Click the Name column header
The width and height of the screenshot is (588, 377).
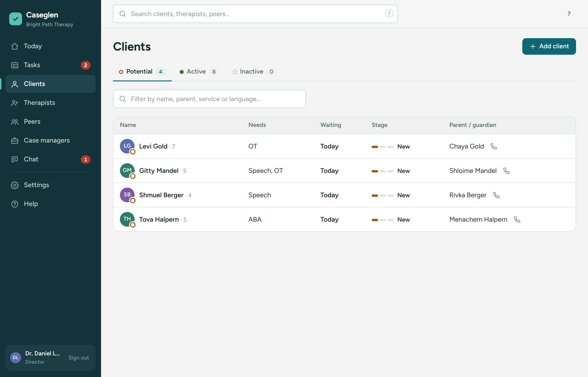point(128,125)
